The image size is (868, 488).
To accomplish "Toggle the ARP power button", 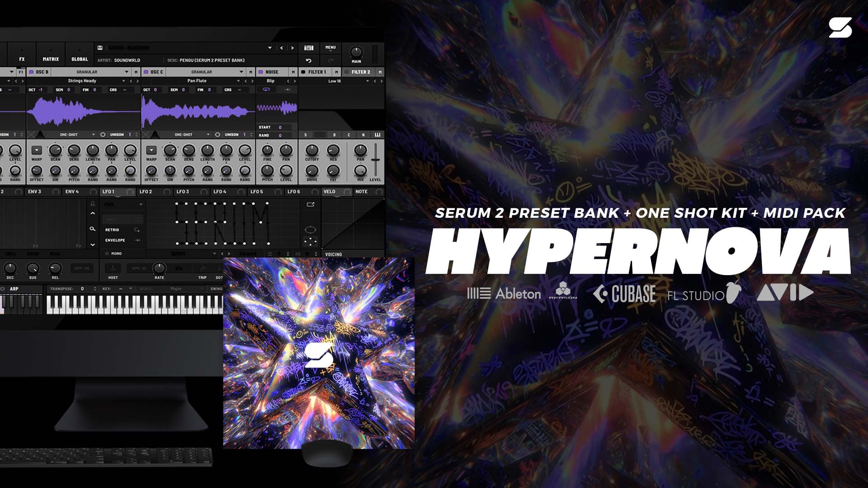I will tap(3, 289).
